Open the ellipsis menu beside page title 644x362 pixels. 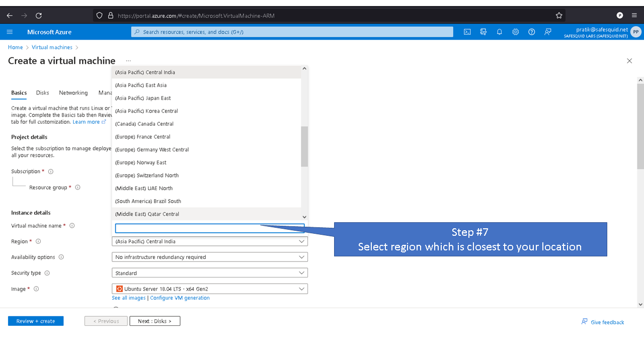(128, 61)
